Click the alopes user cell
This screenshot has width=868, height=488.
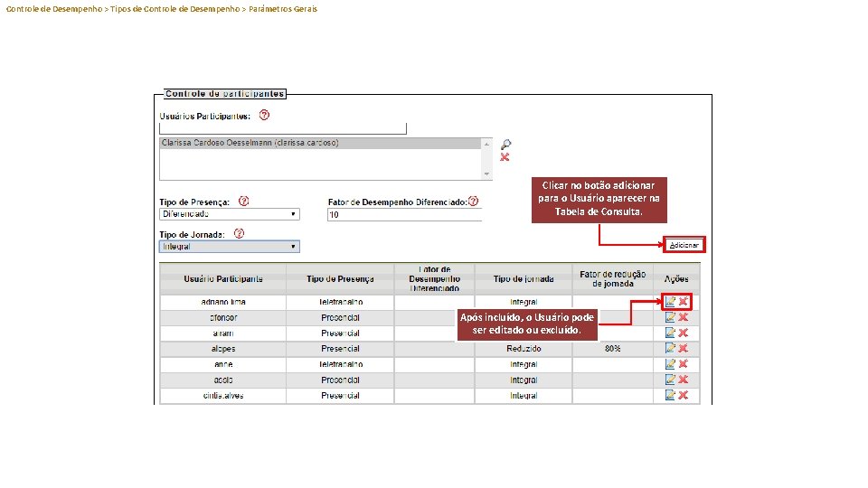[x=223, y=349]
